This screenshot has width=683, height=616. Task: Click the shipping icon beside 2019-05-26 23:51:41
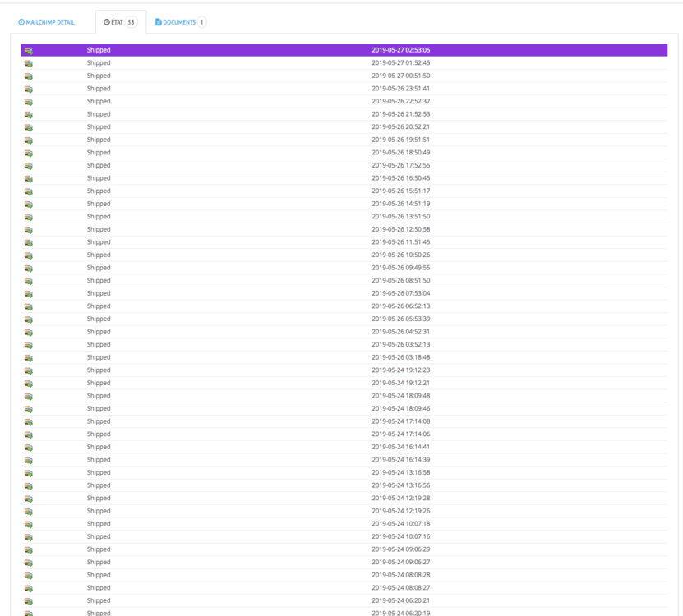click(x=29, y=88)
